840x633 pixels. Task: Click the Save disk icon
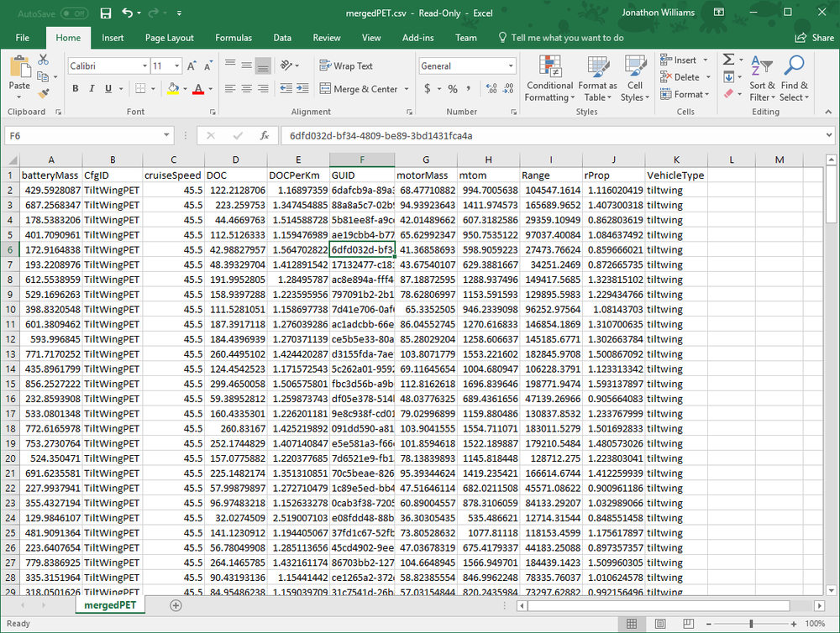(x=106, y=13)
